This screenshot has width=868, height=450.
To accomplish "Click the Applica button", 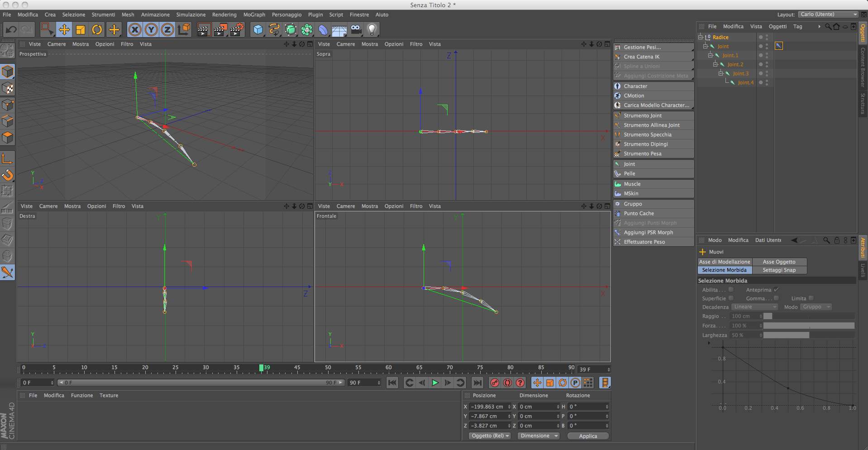I will (588, 436).
